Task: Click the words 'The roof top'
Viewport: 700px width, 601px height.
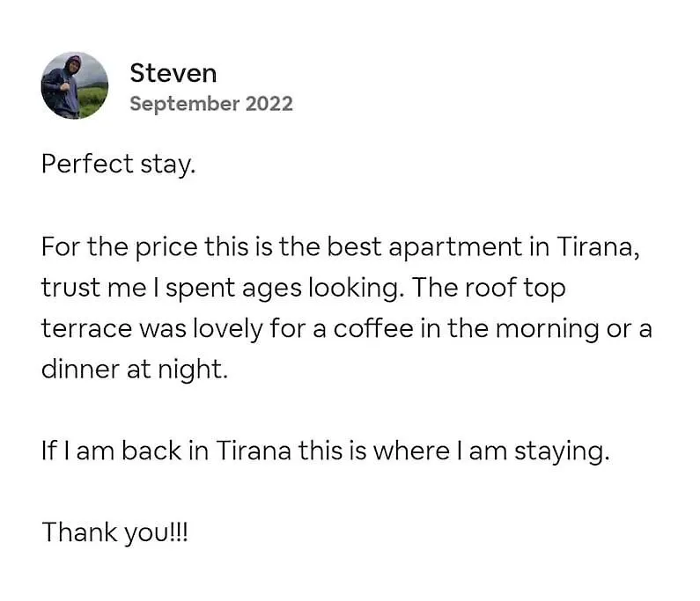Action: click(489, 289)
